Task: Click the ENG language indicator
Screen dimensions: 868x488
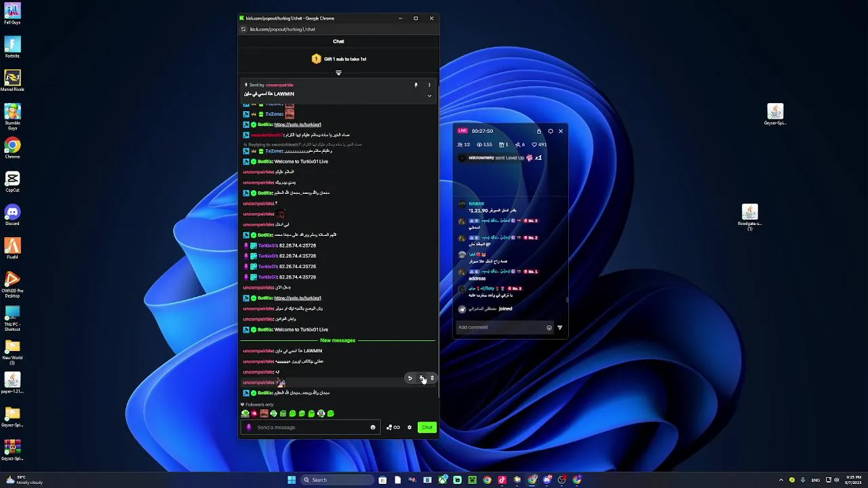Action: tap(816, 480)
